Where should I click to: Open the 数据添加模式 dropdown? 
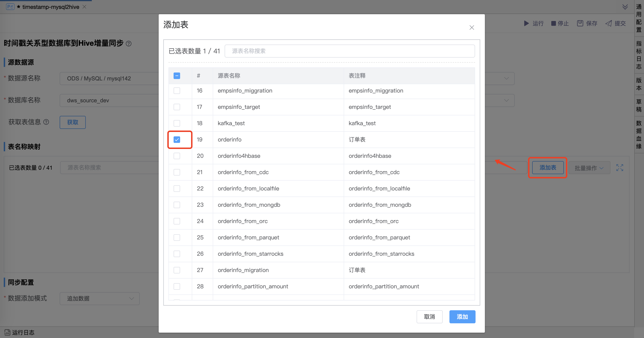(99, 298)
